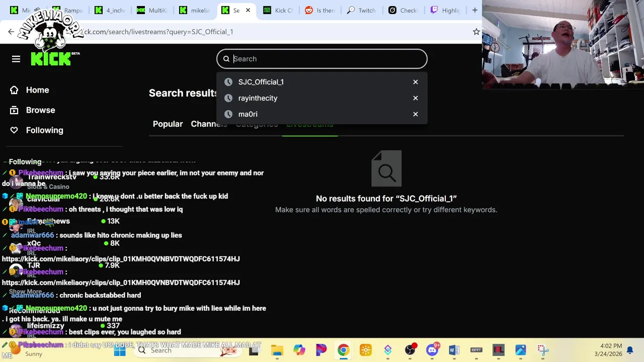Open a new browser tab
644x362 pixels.
coord(474,10)
